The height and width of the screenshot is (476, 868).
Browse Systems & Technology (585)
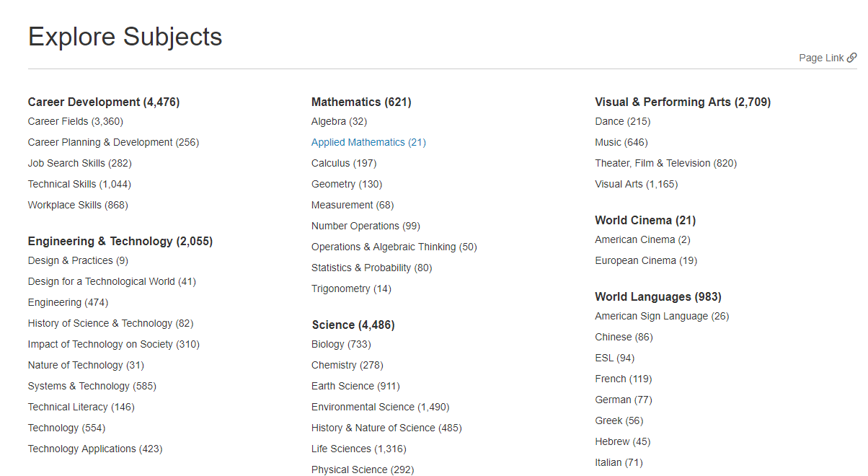tap(92, 386)
